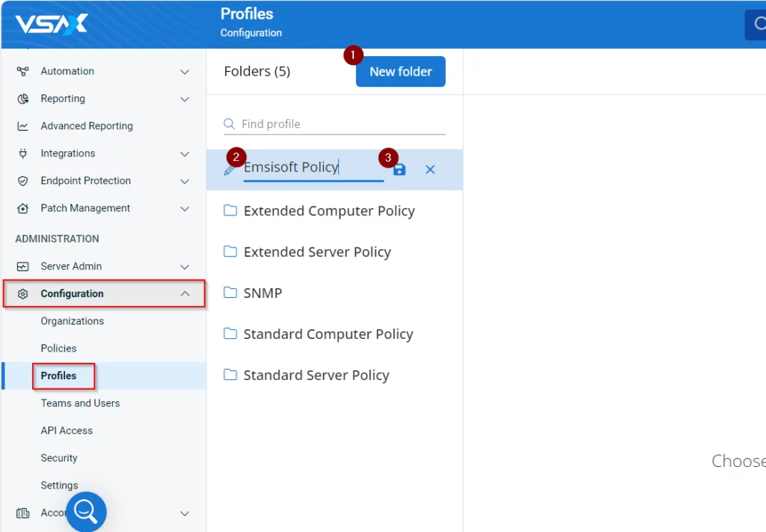
Task: Go to the Organizations submenu item
Action: click(x=73, y=321)
